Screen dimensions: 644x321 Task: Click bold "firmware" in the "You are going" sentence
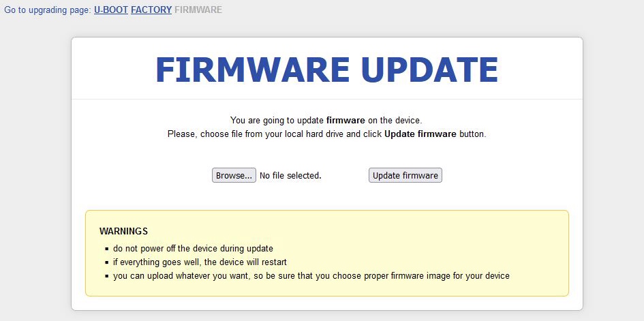(x=346, y=120)
